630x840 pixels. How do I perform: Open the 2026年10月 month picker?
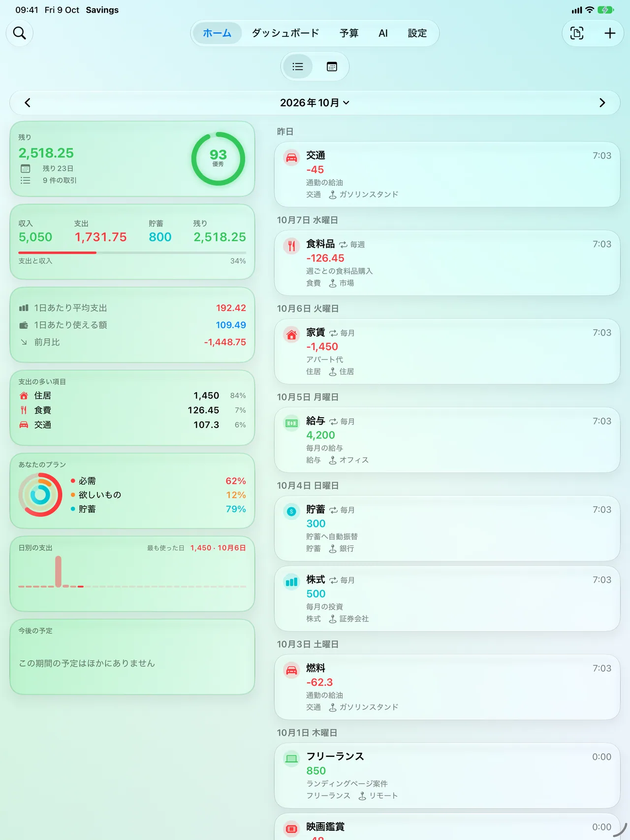click(315, 102)
